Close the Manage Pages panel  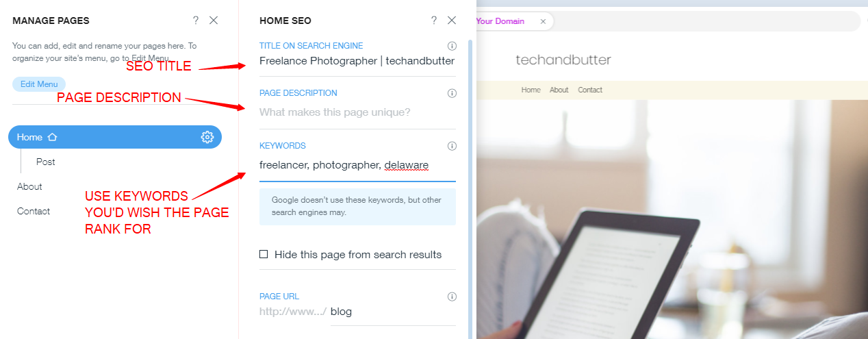click(214, 21)
